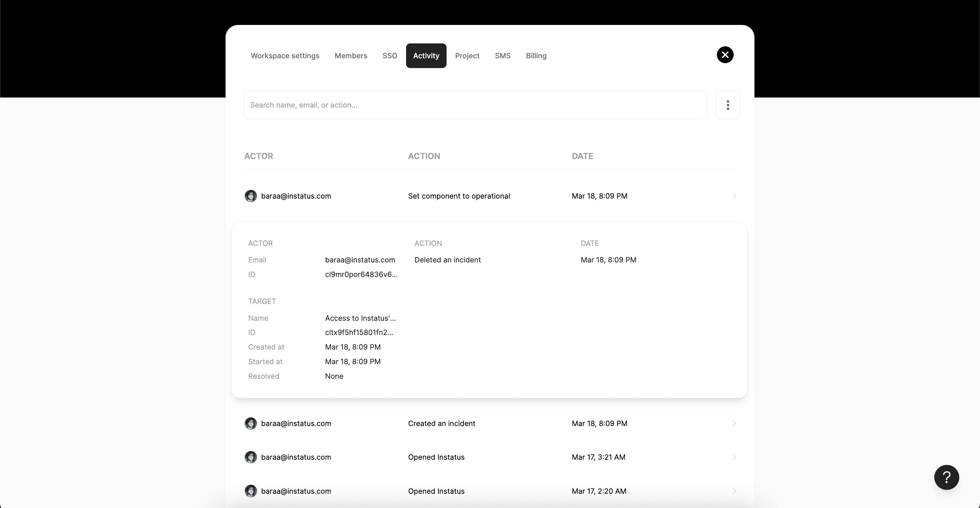
Task: Switch to the SMS tab
Action: [503, 55]
